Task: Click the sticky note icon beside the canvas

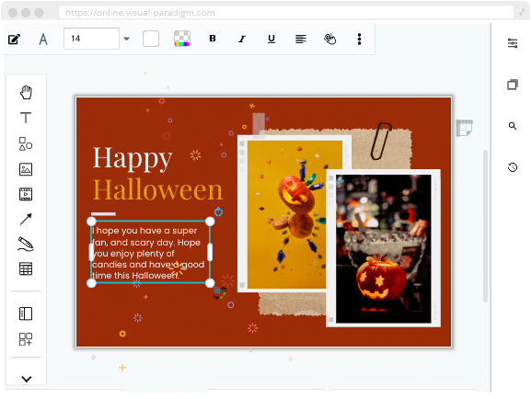Action: [465, 128]
